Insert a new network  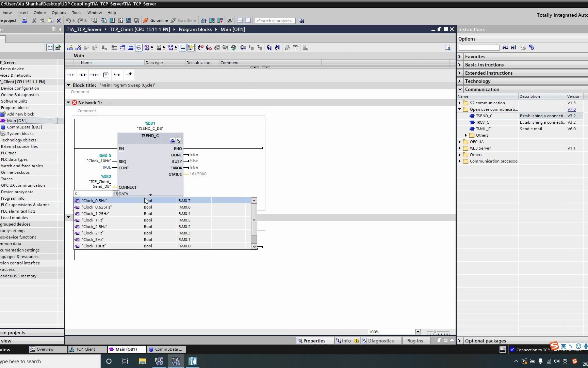click(x=70, y=48)
